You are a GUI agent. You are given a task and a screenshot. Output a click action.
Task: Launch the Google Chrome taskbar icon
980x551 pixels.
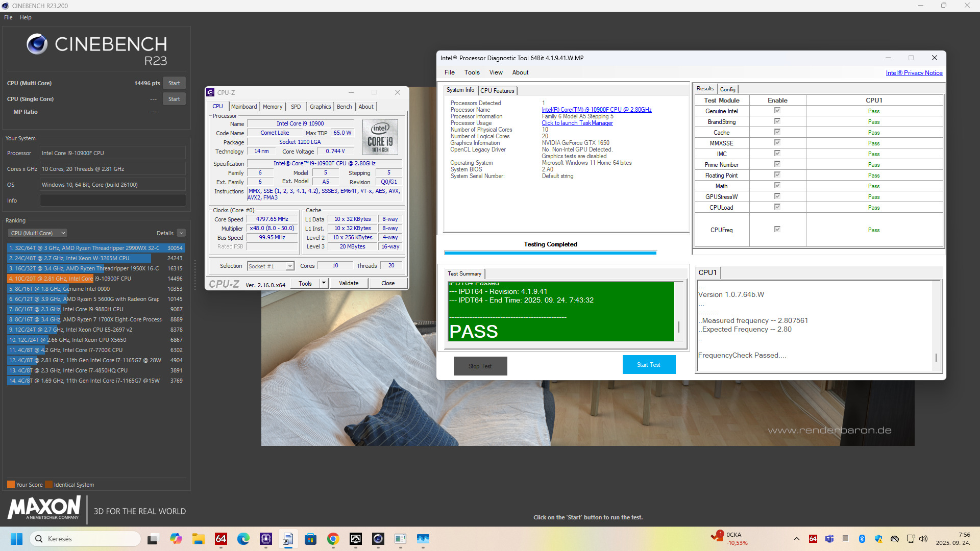(333, 539)
